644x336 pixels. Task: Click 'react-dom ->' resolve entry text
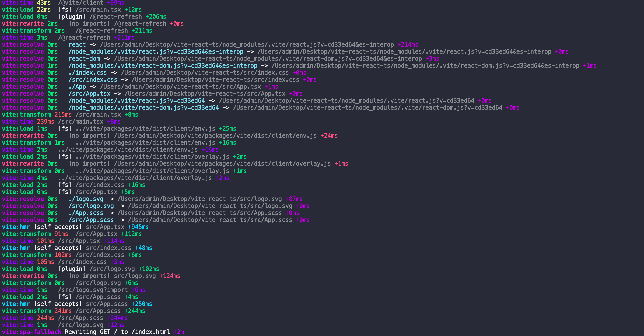90,59
